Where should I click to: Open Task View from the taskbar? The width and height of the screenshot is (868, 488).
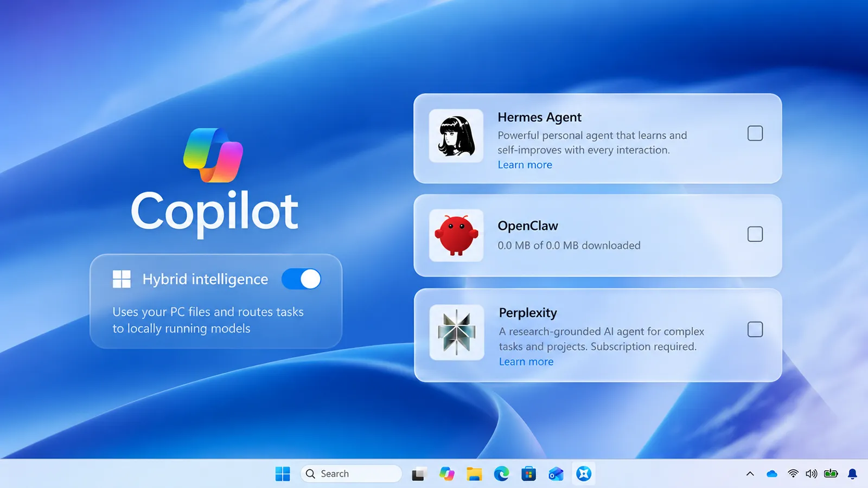click(418, 474)
